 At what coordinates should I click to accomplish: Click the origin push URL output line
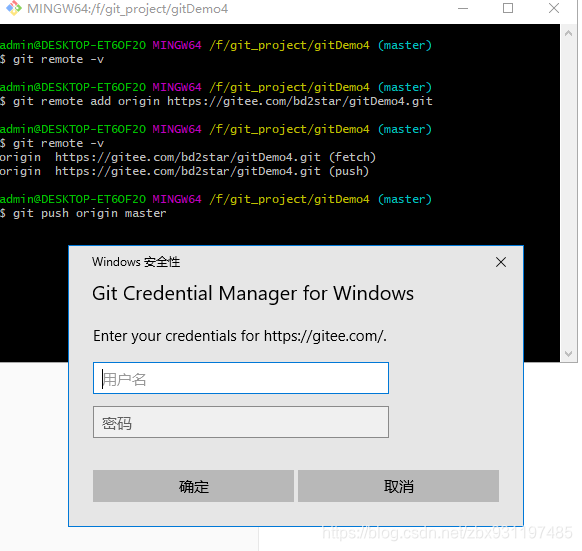pyautogui.click(x=184, y=172)
